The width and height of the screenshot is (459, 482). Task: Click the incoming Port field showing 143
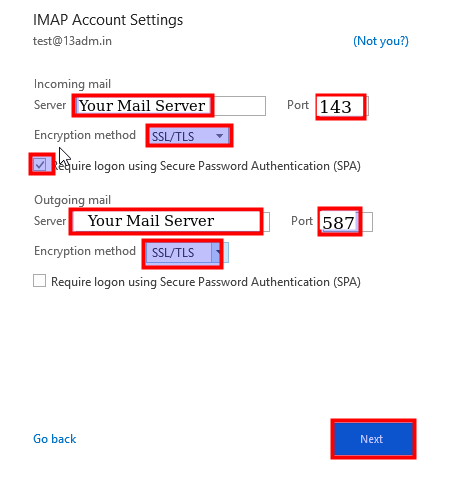click(x=343, y=106)
